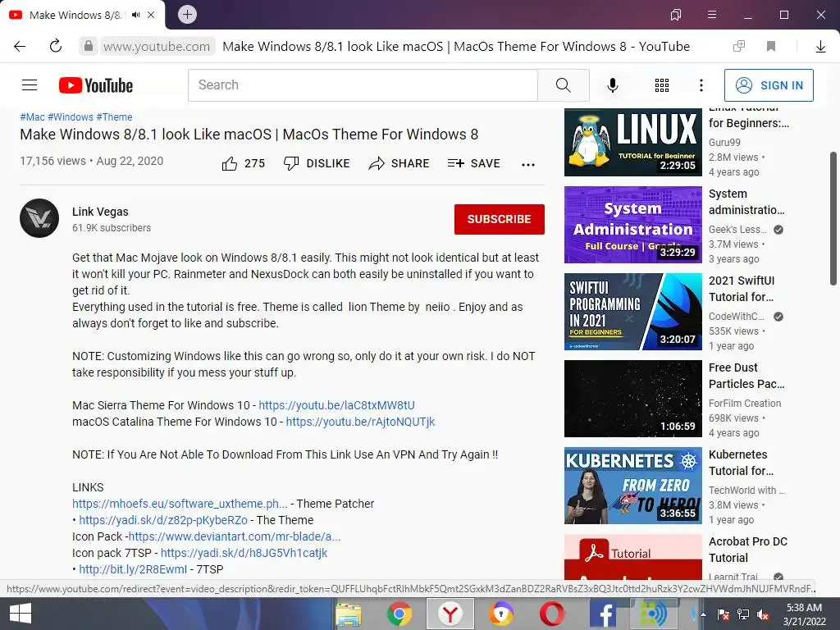The image size is (840, 630).
Task: Click the site lock icon
Action: [x=89, y=46]
